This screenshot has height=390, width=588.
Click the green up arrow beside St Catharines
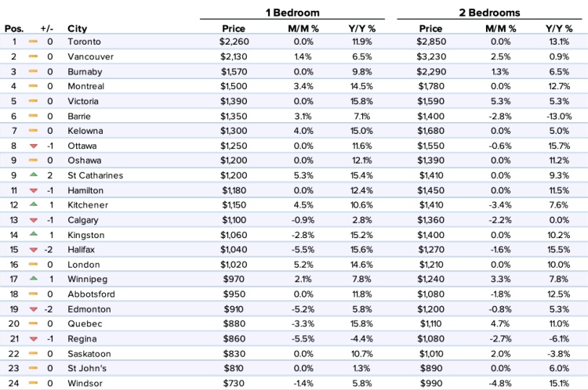point(34,175)
